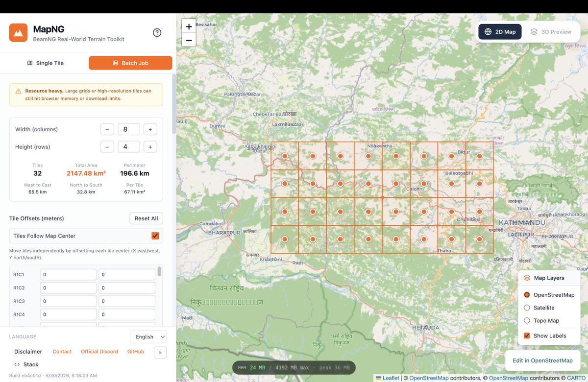The image size is (588, 382).
Task: Open the Official Discord link
Action: [99, 352]
